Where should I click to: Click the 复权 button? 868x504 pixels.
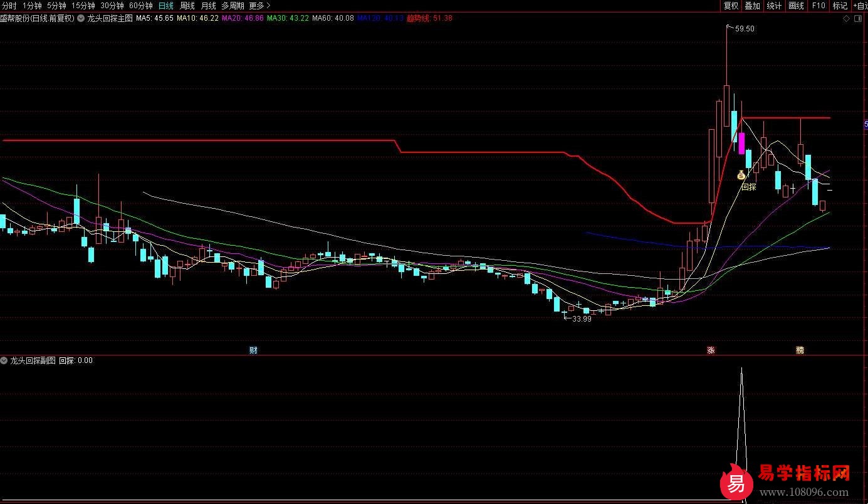point(731,6)
